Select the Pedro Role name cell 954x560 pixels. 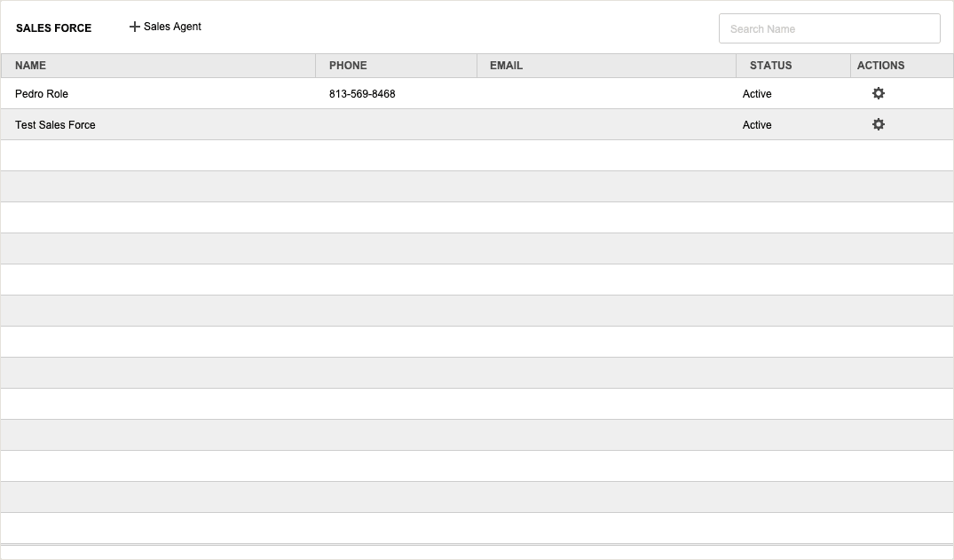(42, 94)
